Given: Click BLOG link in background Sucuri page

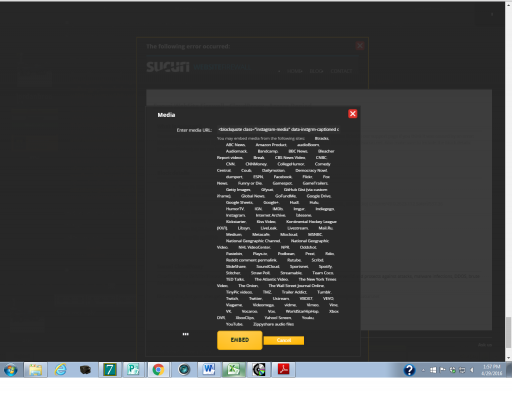Looking at the screenshot, I should 316,71.
